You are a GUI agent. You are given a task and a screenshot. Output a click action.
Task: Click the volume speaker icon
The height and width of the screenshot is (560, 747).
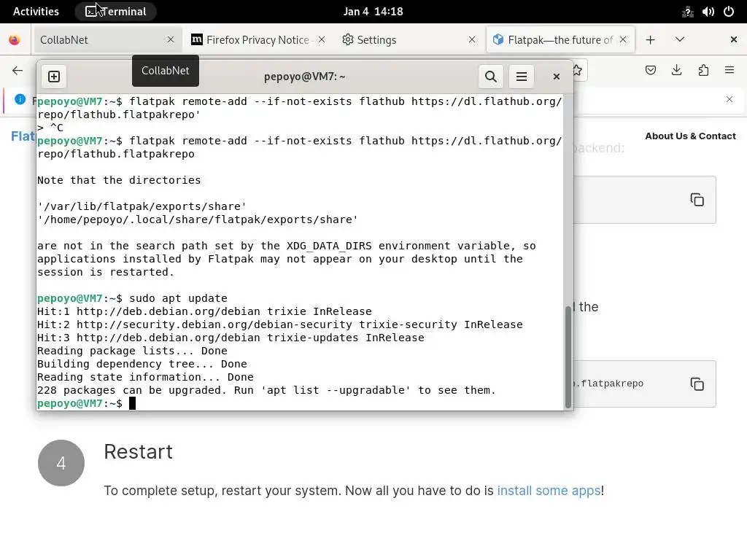[x=708, y=12]
